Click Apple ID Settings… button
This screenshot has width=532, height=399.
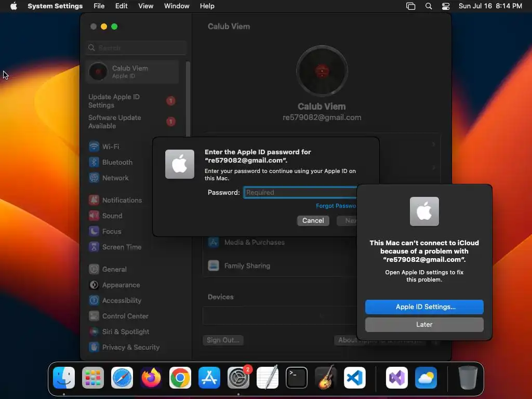click(x=424, y=307)
